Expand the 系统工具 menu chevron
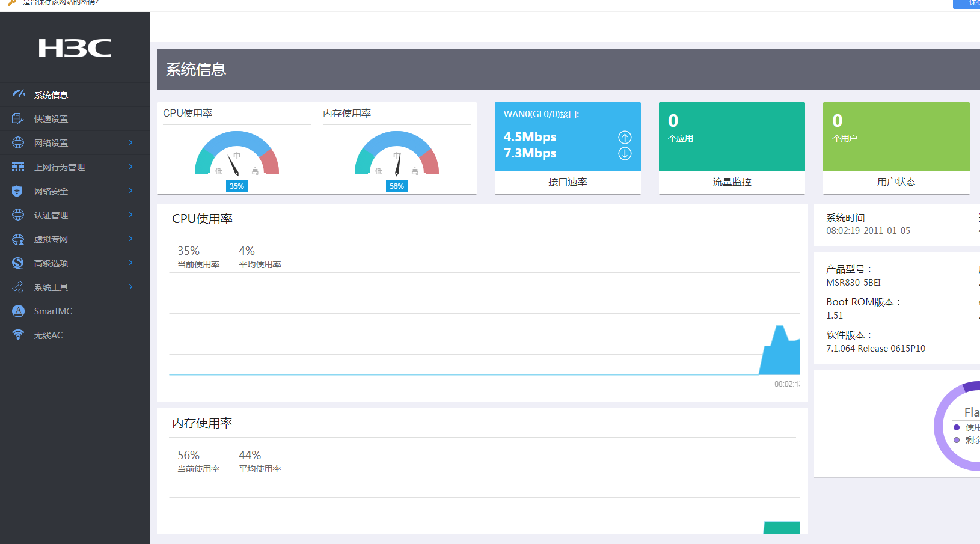The image size is (980, 544). click(x=130, y=287)
